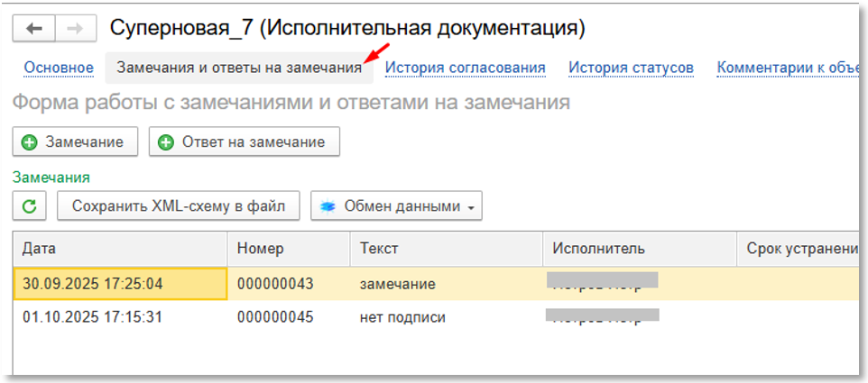Go to the История статусов tab

pyautogui.click(x=631, y=68)
